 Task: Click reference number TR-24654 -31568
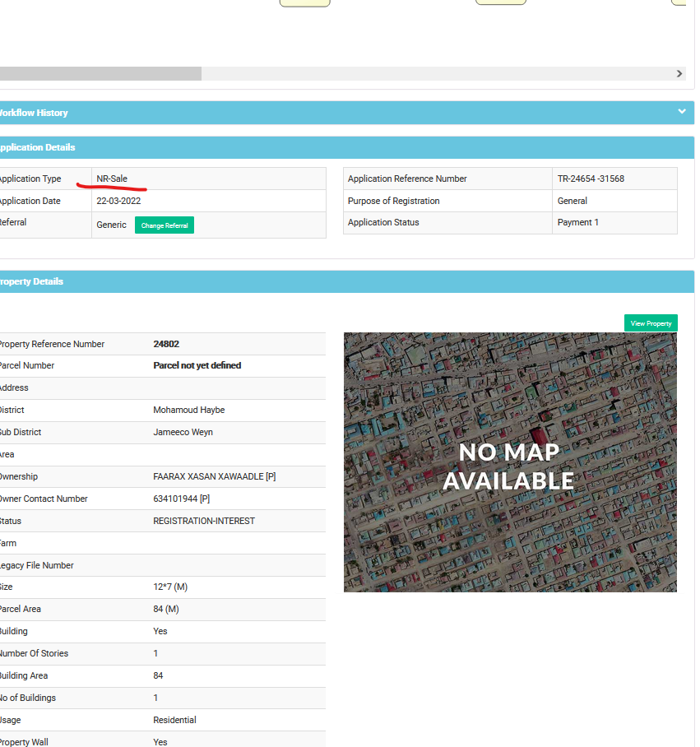tap(591, 179)
